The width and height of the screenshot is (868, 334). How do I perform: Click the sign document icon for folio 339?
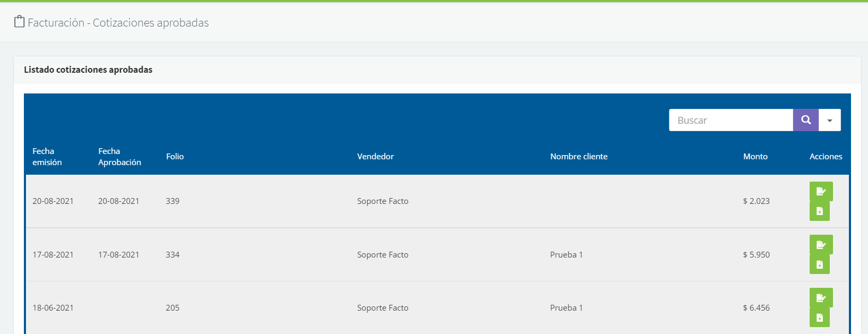coord(821,191)
